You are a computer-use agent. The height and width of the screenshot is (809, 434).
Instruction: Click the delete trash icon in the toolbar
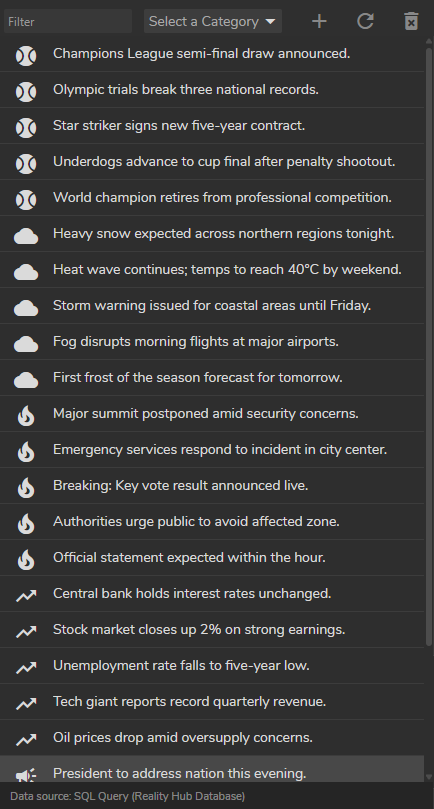(411, 21)
